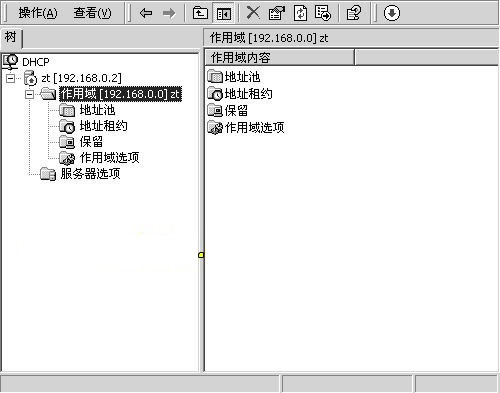The width and height of the screenshot is (500, 393).
Task: Click the Refresh toolbar icon
Action: [300, 13]
